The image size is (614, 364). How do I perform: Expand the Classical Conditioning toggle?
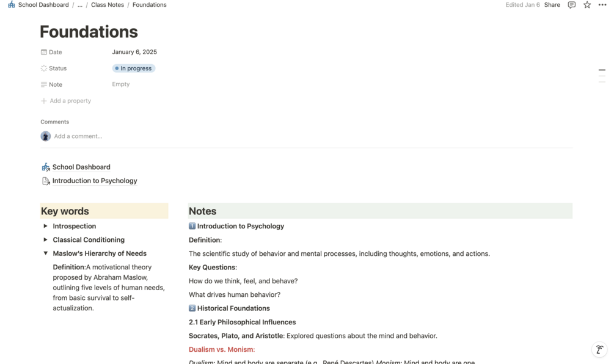[x=45, y=240]
